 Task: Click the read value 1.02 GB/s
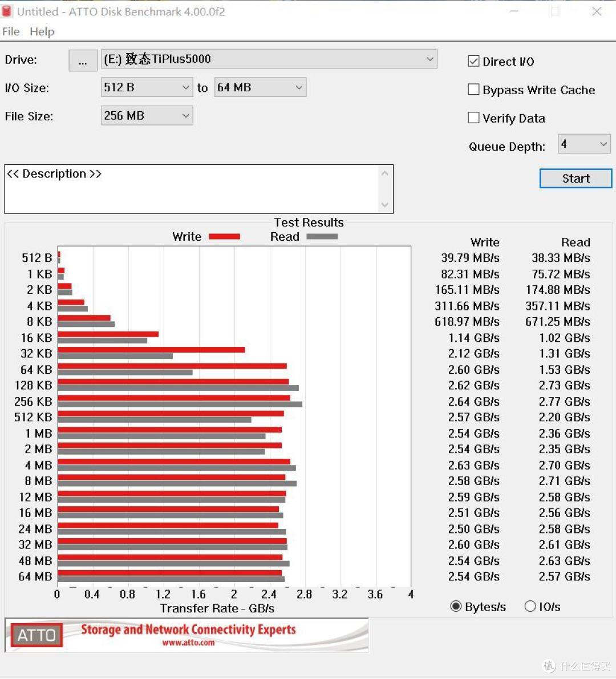click(565, 338)
